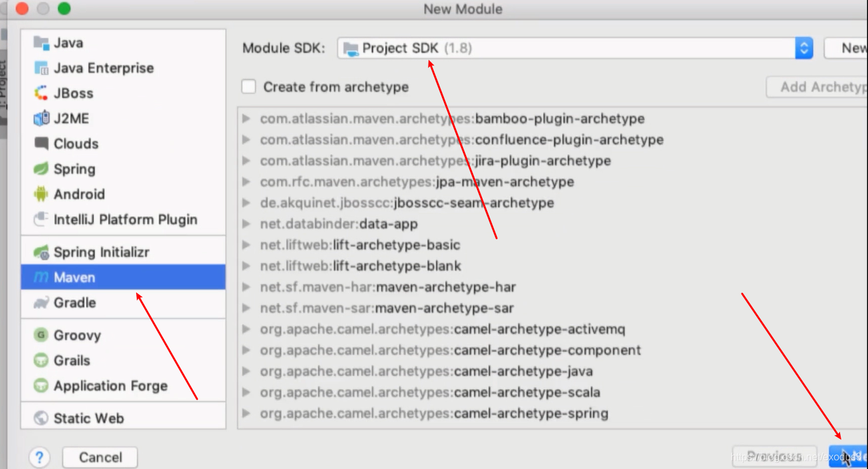This screenshot has height=469, width=868.
Task: Click the Gradle elephant icon
Action: [41, 303]
